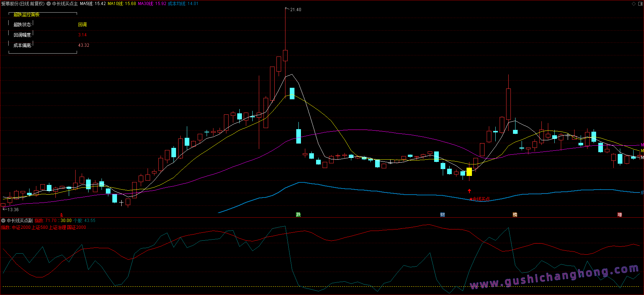Click the blue 财 event marker
The image size is (644, 295).
pyautogui.click(x=442, y=215)
